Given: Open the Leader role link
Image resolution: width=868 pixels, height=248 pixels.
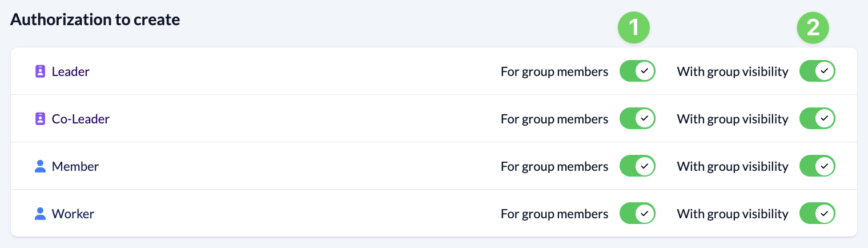Looking at the screenshot, I should tap(70, 71).
